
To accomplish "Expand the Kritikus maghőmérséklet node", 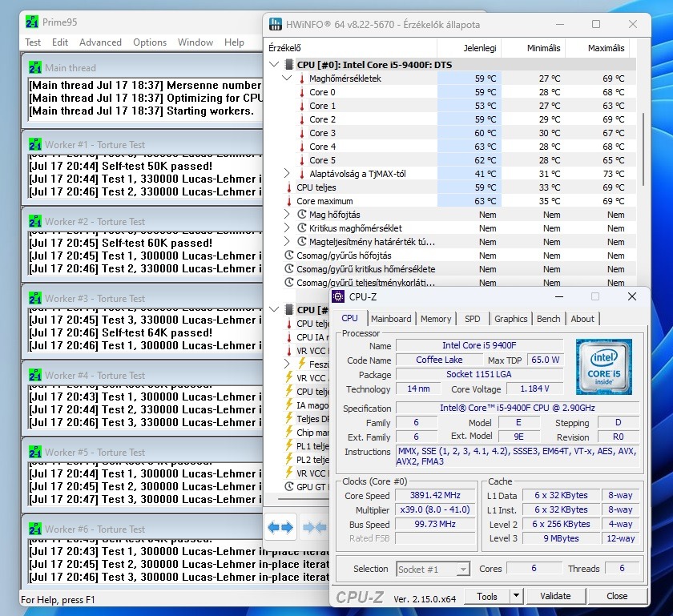I will (287, 228).
